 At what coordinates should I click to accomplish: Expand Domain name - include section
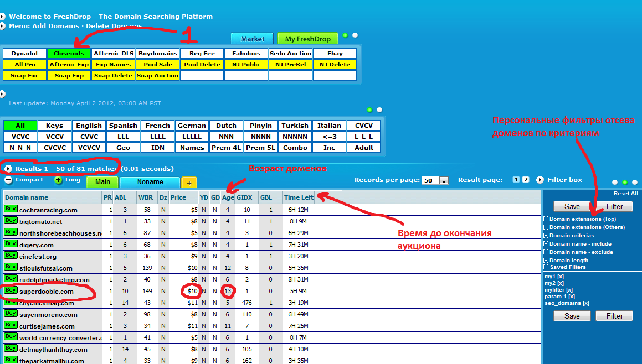pyautogui.click(x=546, y=244)
